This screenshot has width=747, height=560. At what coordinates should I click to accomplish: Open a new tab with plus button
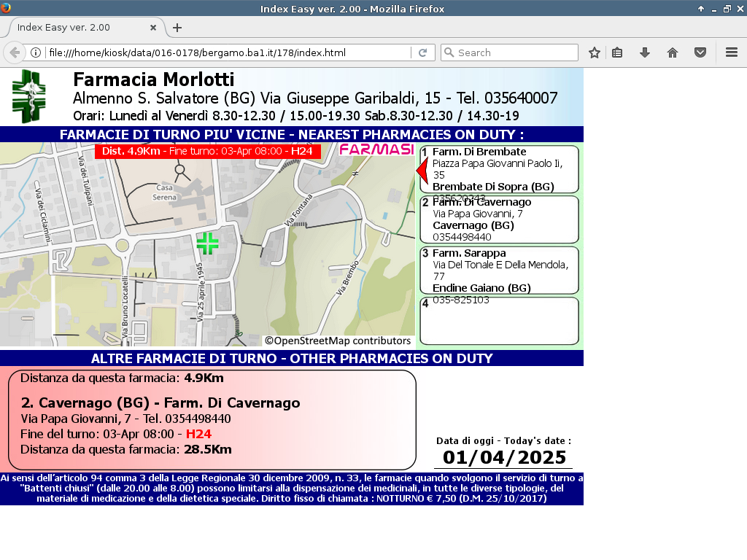click(x=177, y=28)
